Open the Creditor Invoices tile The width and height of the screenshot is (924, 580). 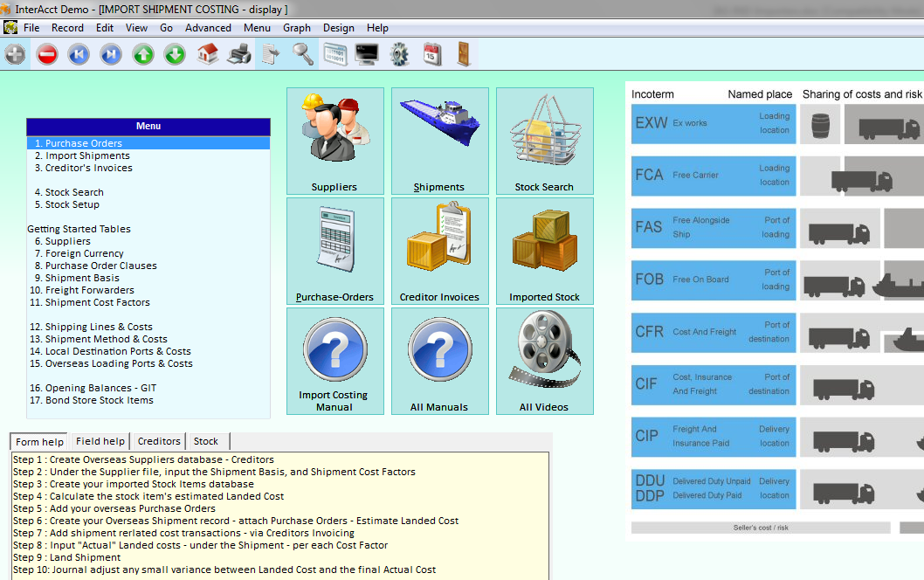(x=439, y=251)
